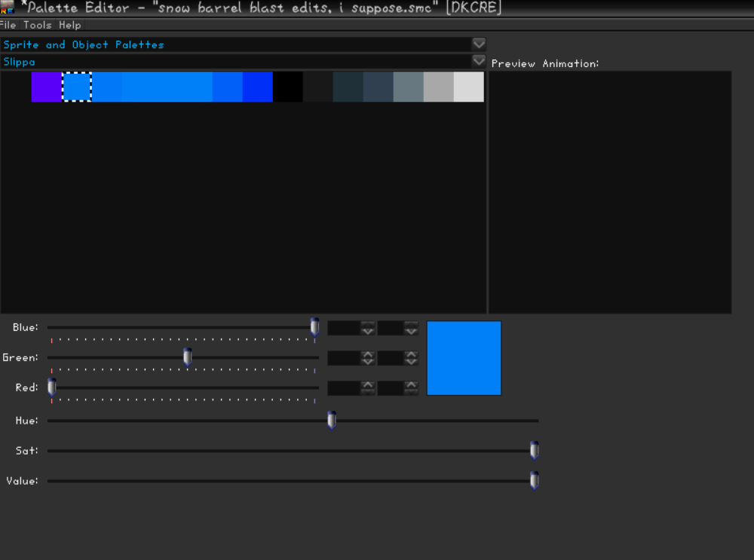The width and height of the screenshot is (754, 560).
Task: Click the Green slider handle
Action: point(187,357)
